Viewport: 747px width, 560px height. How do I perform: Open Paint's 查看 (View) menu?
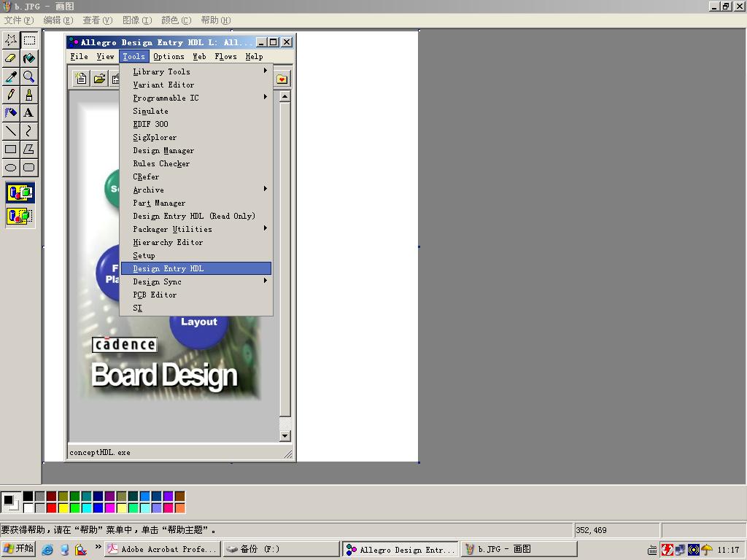(98, 20)
